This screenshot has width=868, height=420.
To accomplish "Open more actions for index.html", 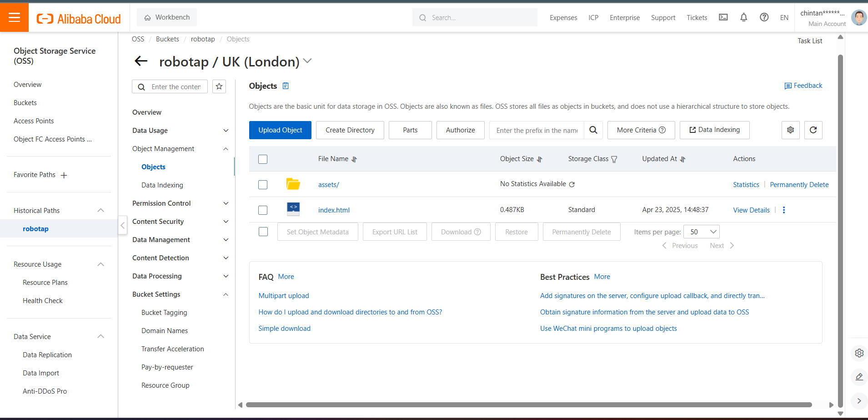I will (783, 210).
